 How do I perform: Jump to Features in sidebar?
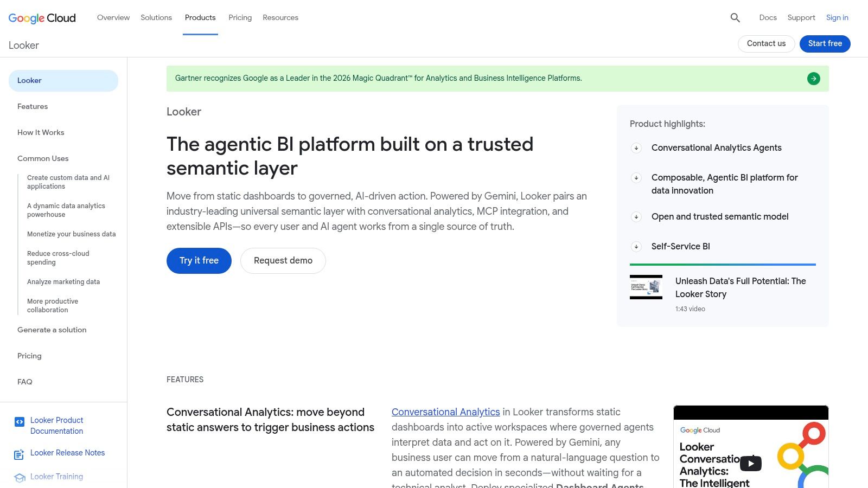[x=33, y=107]
